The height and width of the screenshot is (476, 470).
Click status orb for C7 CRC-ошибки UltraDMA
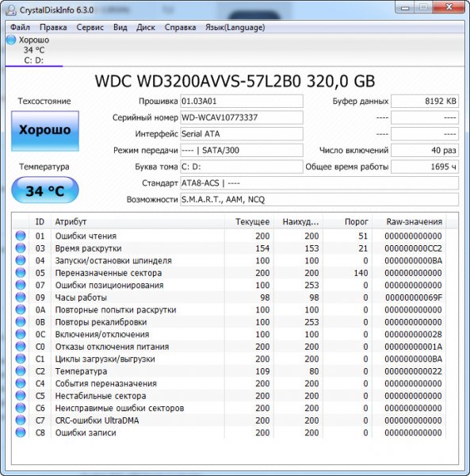21,420
